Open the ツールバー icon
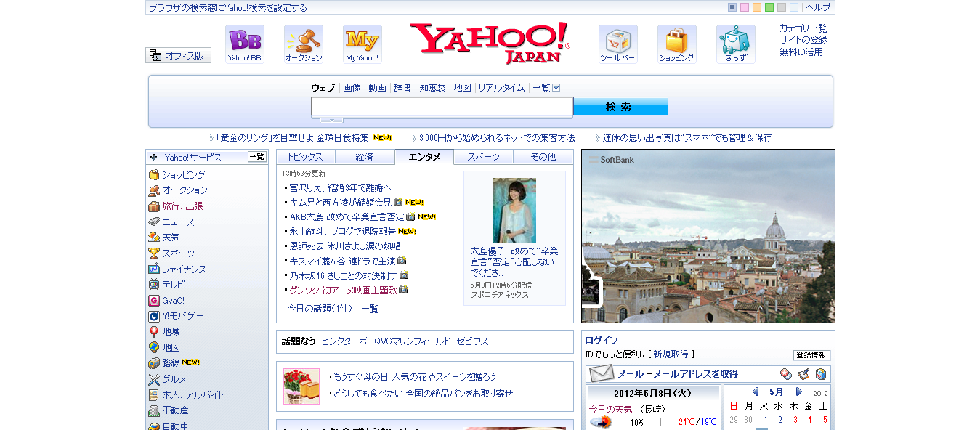The width and height of the screenshot is (980, 430). [x=618, y=44]
